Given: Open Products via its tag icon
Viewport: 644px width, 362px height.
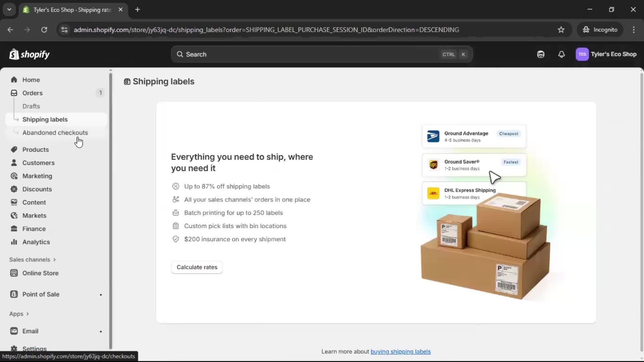Looking at the screenshot, I should click(14, 149).
